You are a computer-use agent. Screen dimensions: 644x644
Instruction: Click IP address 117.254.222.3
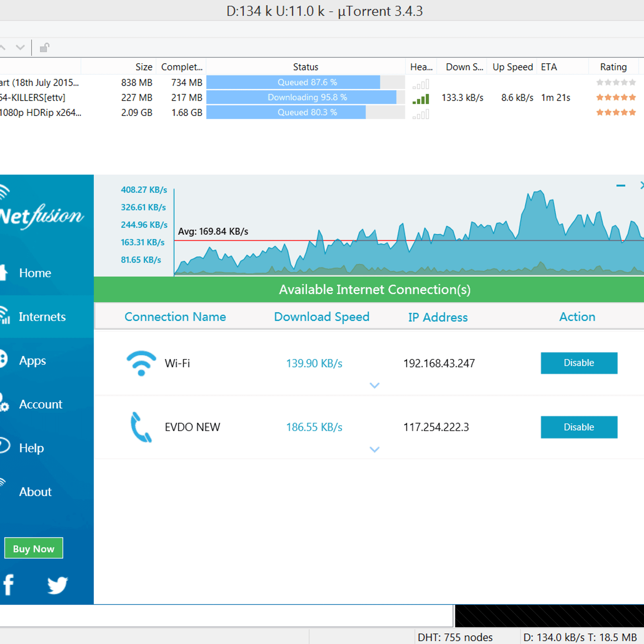(x=436, y=427)
